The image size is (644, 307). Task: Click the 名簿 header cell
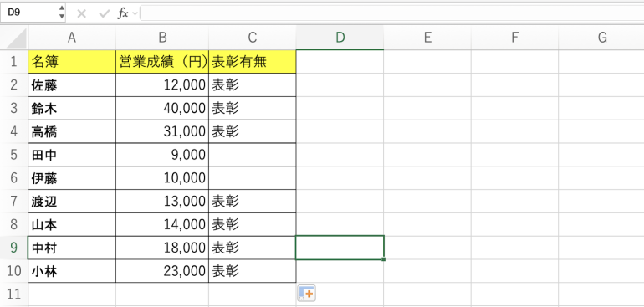point(72,62)
